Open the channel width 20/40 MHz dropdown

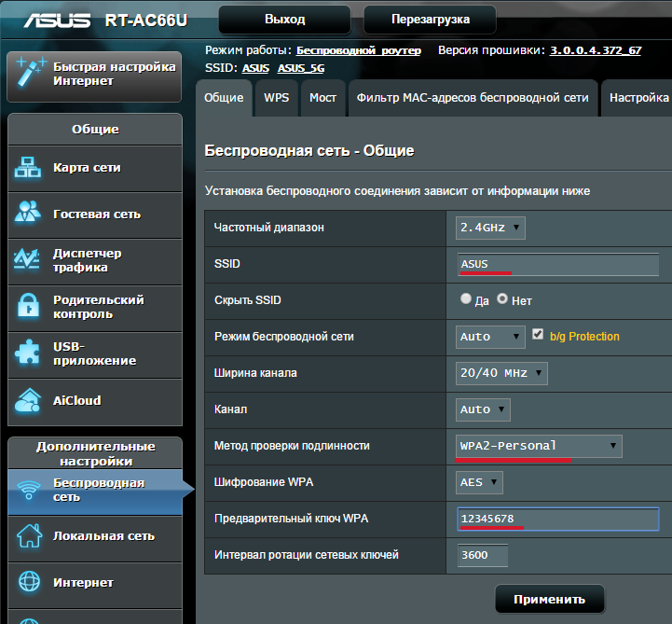pos(501,373)
